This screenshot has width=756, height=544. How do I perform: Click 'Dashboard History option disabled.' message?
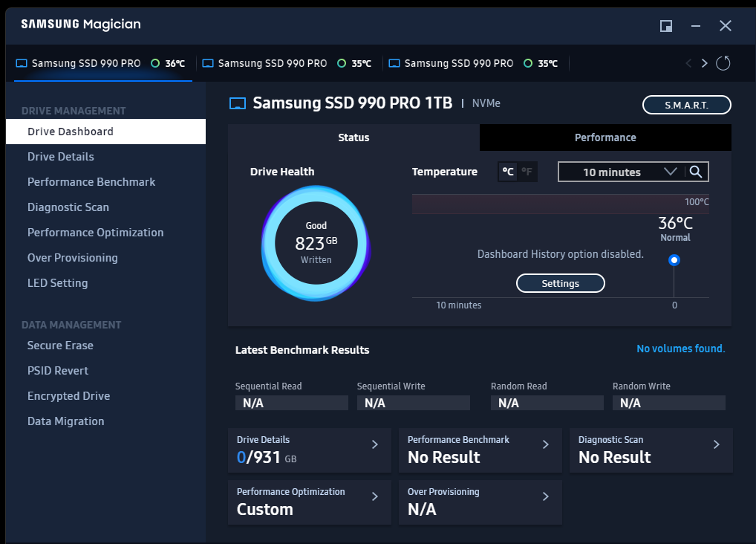[560, 254]
